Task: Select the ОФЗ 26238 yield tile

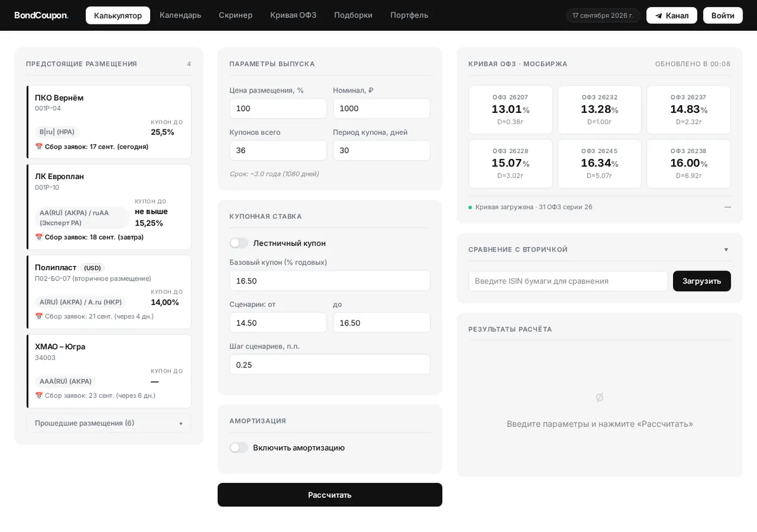Action: 688,164
